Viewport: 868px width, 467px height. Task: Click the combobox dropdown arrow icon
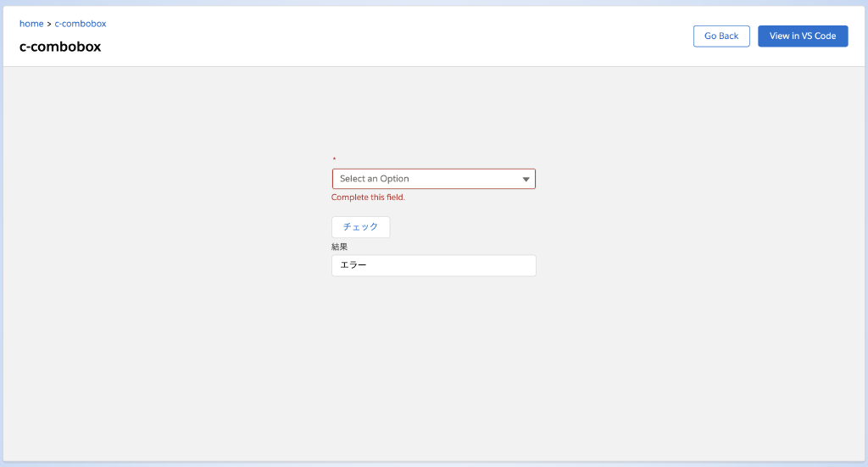(x=526, y=180)
